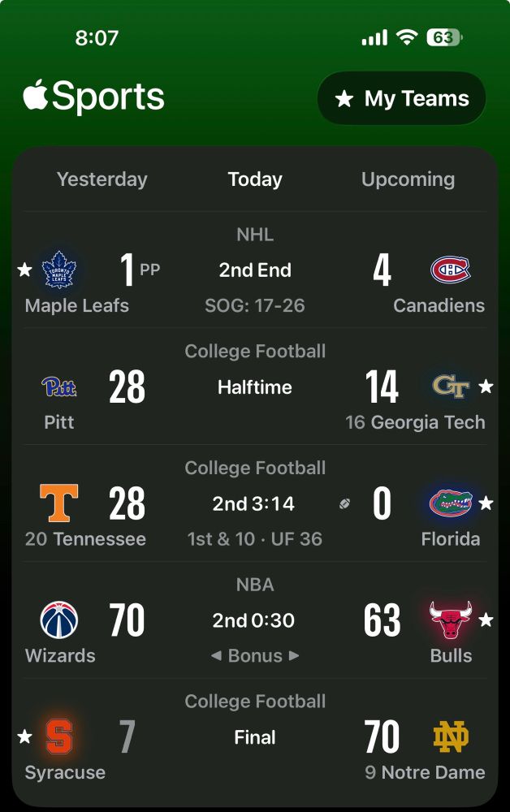The height and width of the screenshot is (812, 510).
Task: Open the Syracuse vs Notre Dame final score
Action: [x=255, y=736]
